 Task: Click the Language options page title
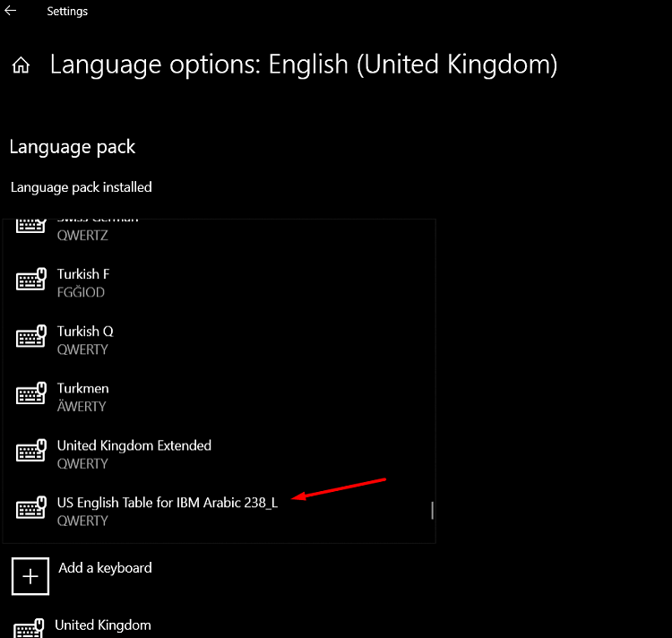304,65
